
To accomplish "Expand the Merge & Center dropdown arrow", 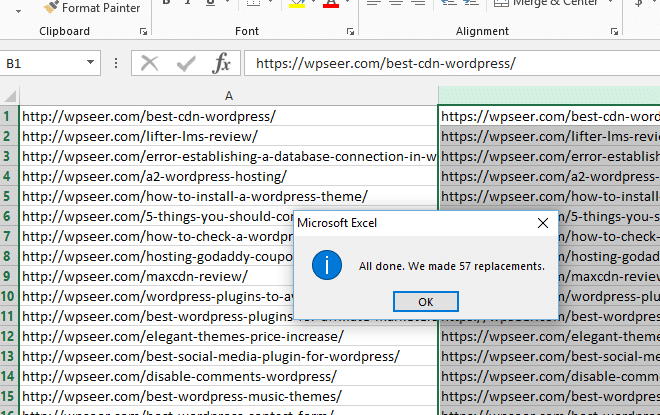I will coord(610,3).
